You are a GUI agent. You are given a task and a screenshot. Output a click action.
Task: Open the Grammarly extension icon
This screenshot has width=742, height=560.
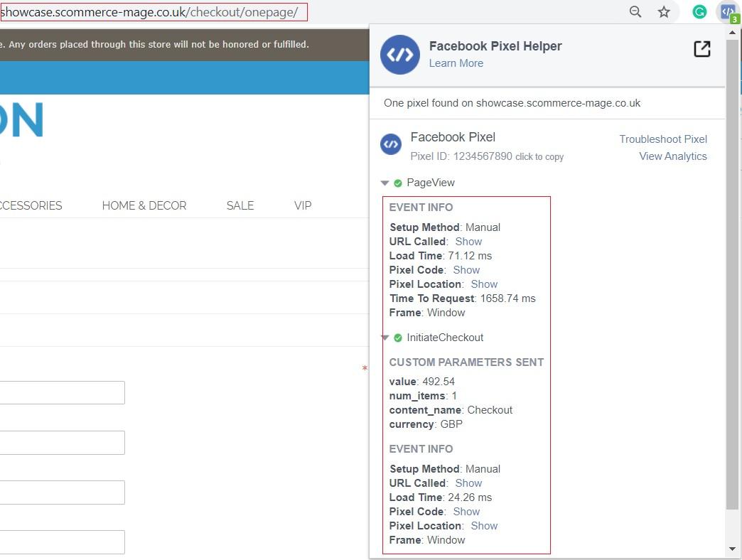click(699, 12)
